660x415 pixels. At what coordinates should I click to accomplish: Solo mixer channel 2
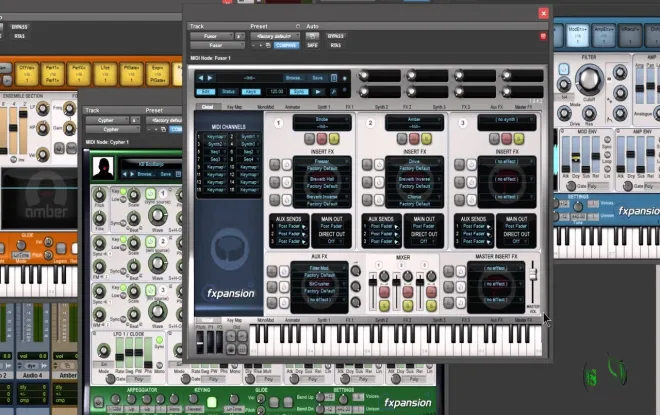tap(408, 306)
